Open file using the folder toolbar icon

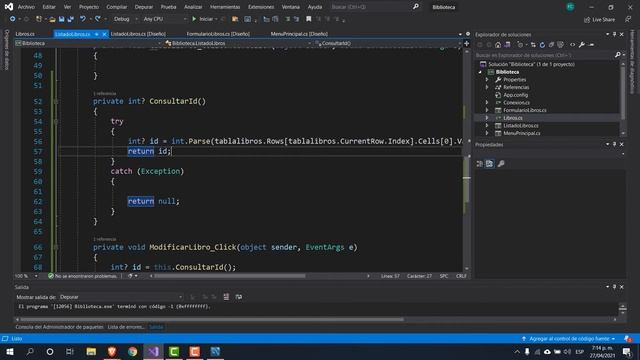pyautogui.click(x=52, y=19)
